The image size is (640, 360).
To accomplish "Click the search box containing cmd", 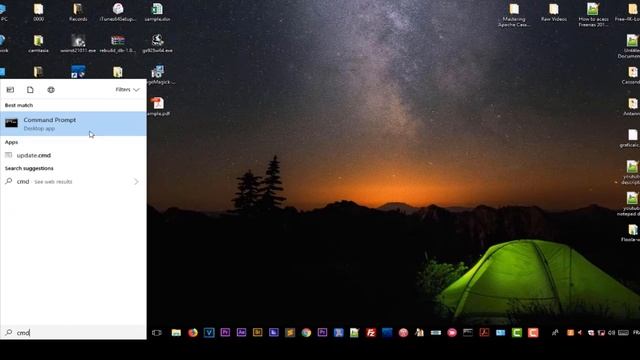I will click(73, 333).
